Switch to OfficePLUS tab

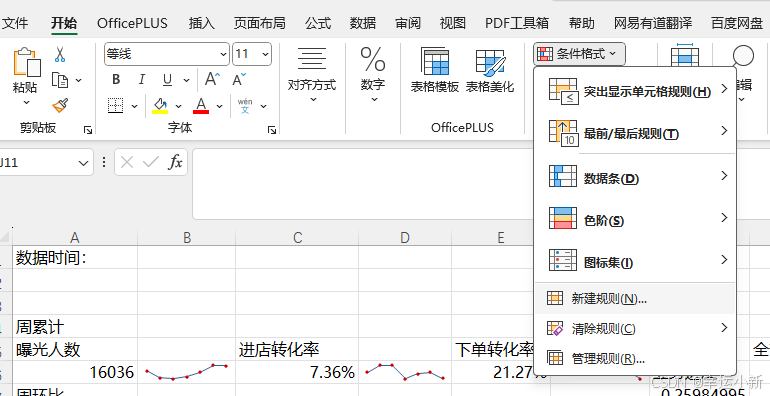point(132,23)
